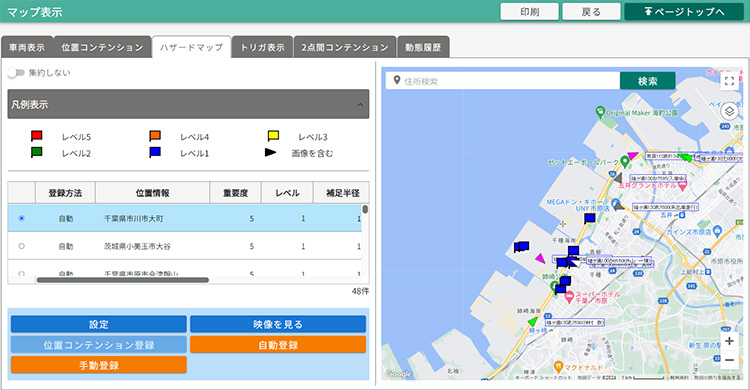
Task: Zoom out on the map with minus
Action: coord(729,360)
